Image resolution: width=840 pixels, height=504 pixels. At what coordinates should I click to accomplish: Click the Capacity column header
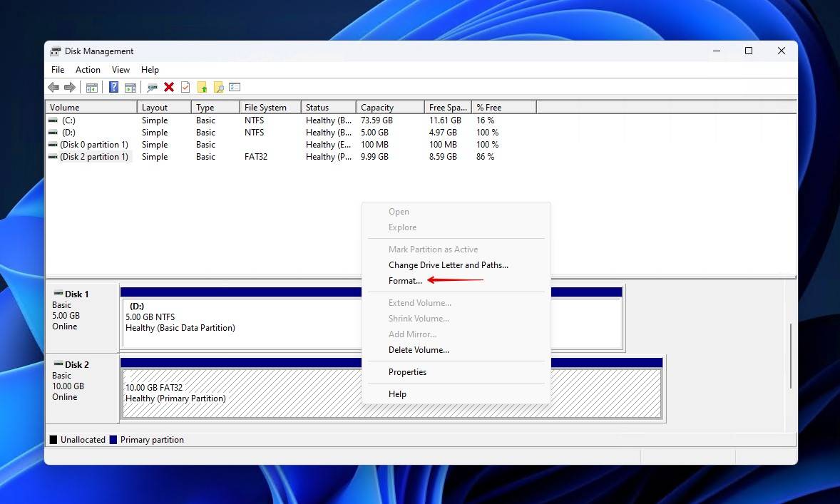390,107
